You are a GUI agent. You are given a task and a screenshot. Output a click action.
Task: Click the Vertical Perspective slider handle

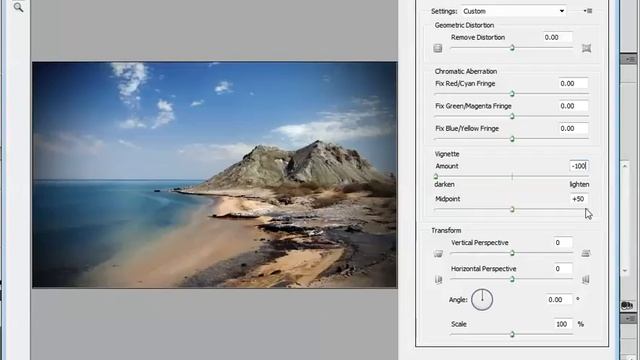tap(512, 253)
